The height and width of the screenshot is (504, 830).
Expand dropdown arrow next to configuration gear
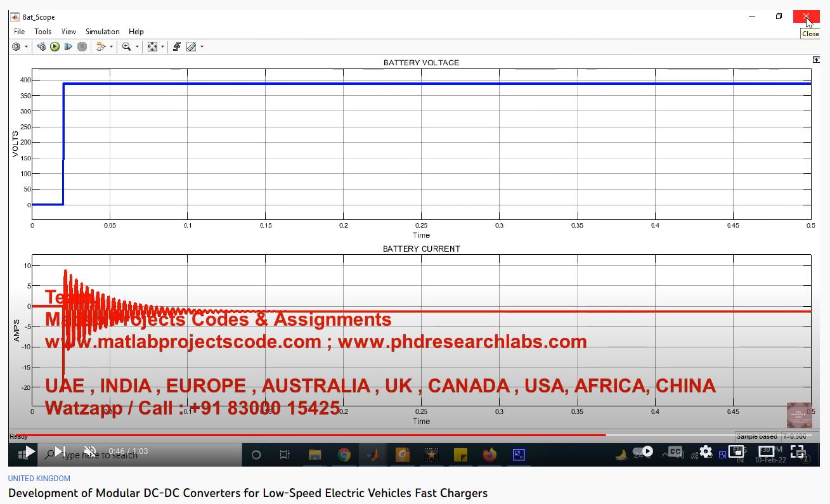click(26, 47)
